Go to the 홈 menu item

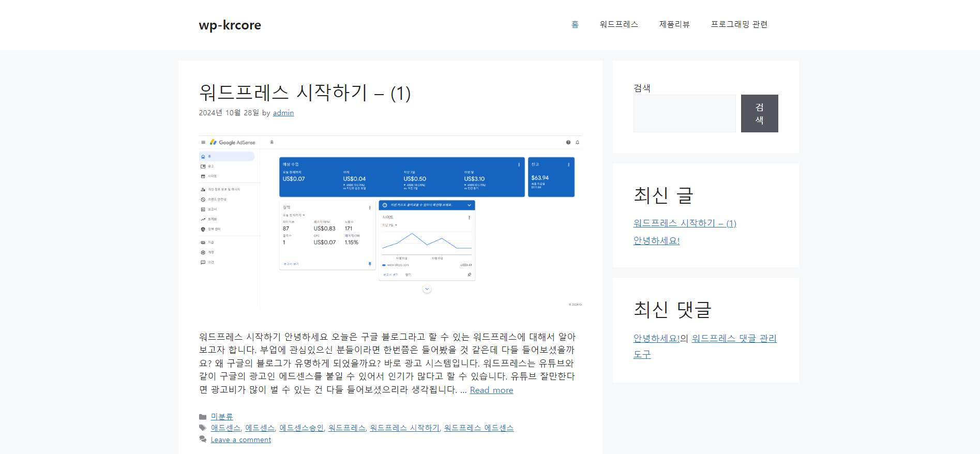point(575,24)
